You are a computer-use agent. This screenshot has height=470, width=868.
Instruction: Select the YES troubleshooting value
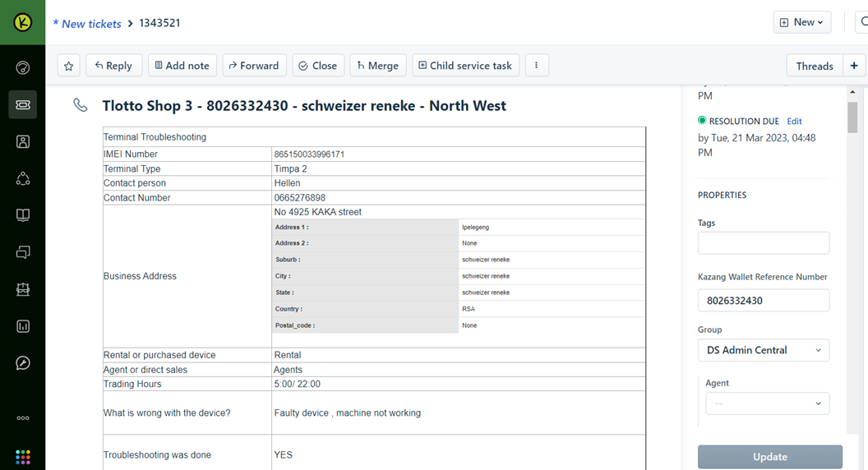tap(283, 455)
